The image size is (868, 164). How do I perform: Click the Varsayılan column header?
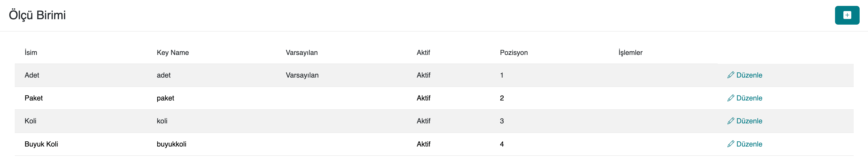tap(302, 53)
